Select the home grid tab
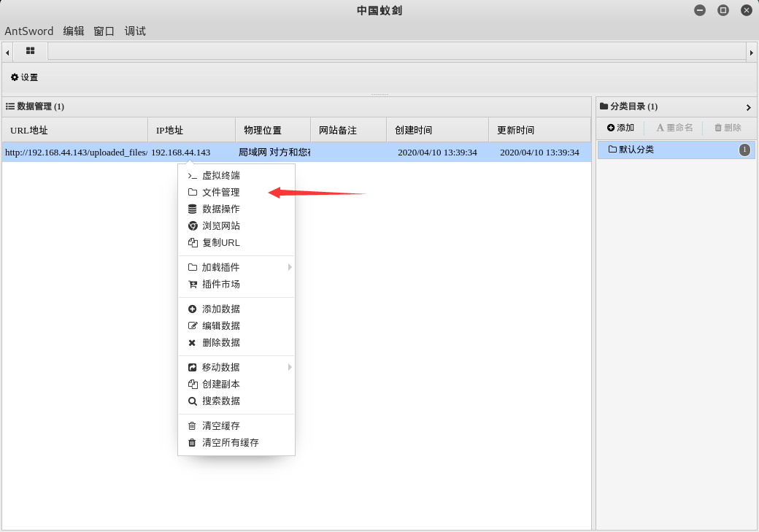This screenshot has width=759, height=532. click(x=30, y=50)
